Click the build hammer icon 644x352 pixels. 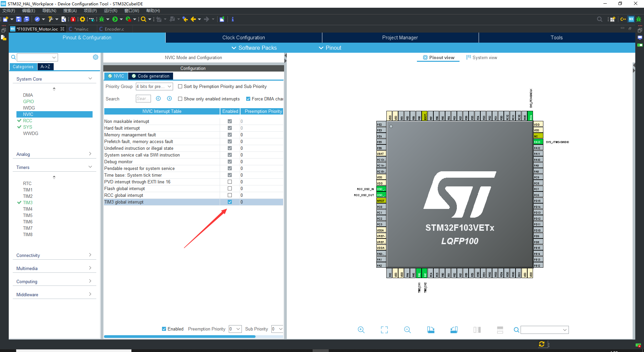coord(50,19)
